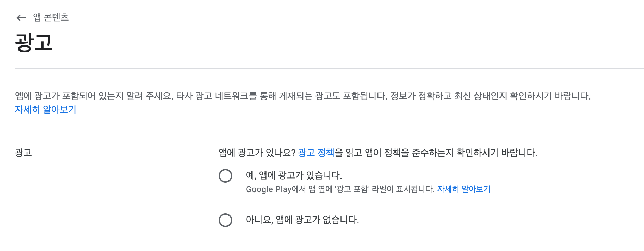Click the 아니요, 앱에 광고가 없습니다 label text
This screenshot has height=251, width=644.
tap(302, 220)
